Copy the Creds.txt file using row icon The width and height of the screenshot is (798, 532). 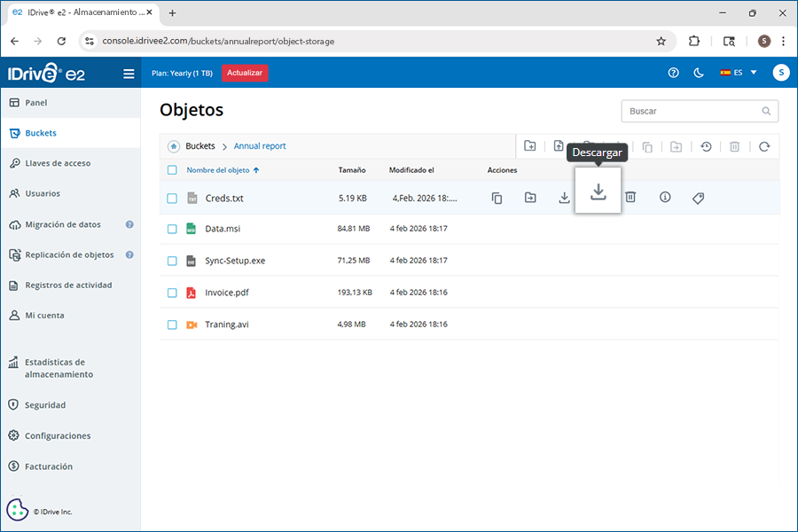497,198
